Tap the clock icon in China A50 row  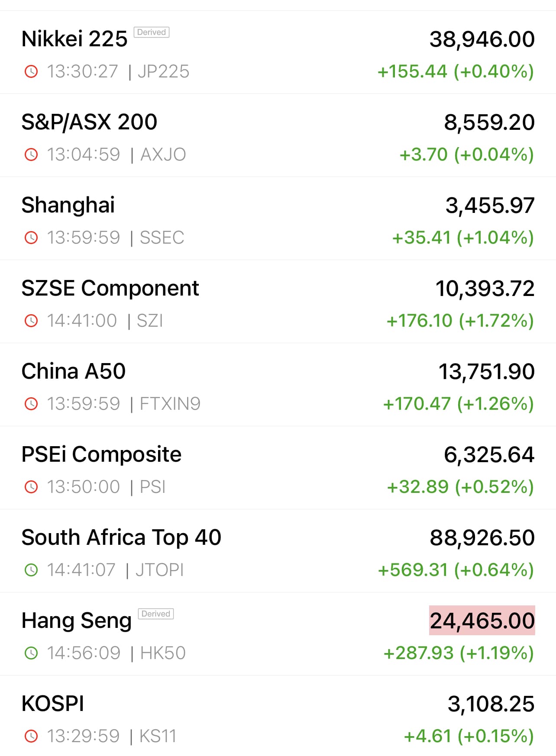click(31, 404)
